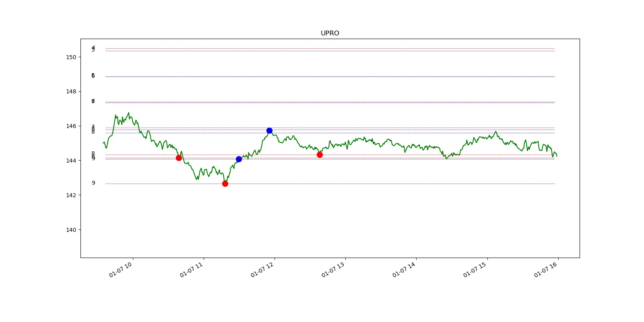Select the 01-07 13 x-axis label
The width and height of the screenshot is (644, 322).
pyautogui.click(x=333, y=270)
